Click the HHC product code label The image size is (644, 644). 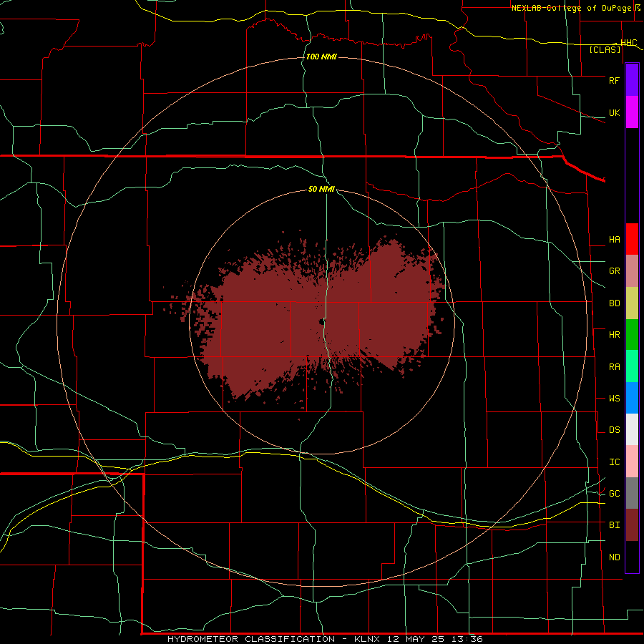tap(629, 43)
